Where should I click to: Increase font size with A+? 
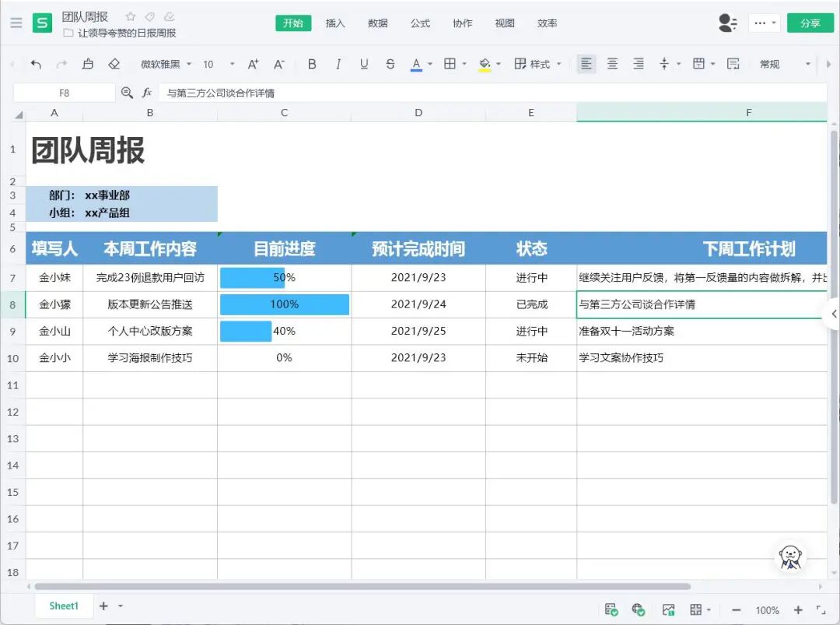pyautogui.click(x=253, y=65)
